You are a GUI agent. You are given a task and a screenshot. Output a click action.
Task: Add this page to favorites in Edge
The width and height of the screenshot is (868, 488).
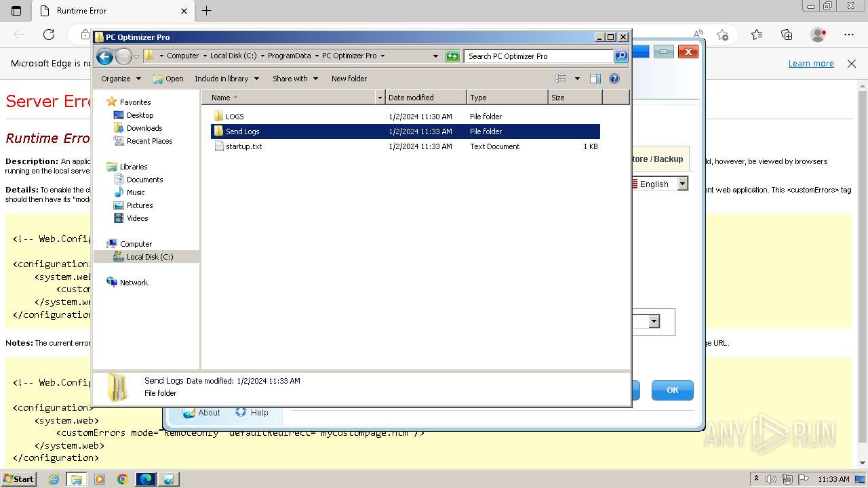click(x=723, y=35)
